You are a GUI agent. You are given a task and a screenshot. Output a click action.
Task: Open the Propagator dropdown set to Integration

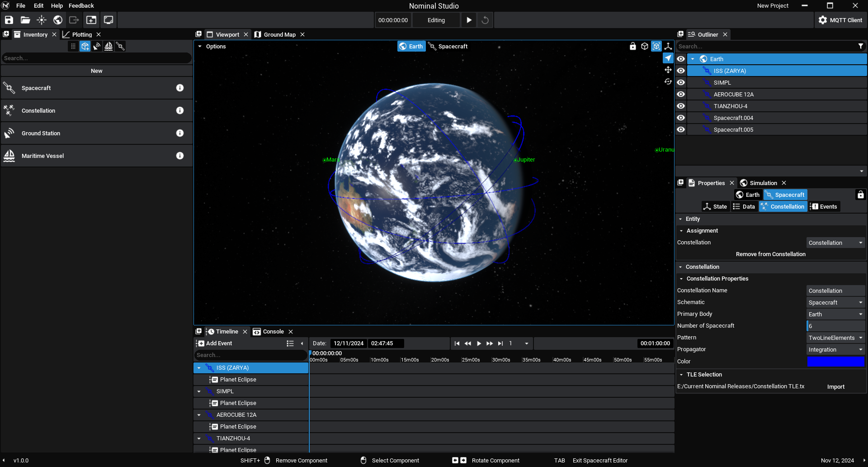click(x=835, y=349)
